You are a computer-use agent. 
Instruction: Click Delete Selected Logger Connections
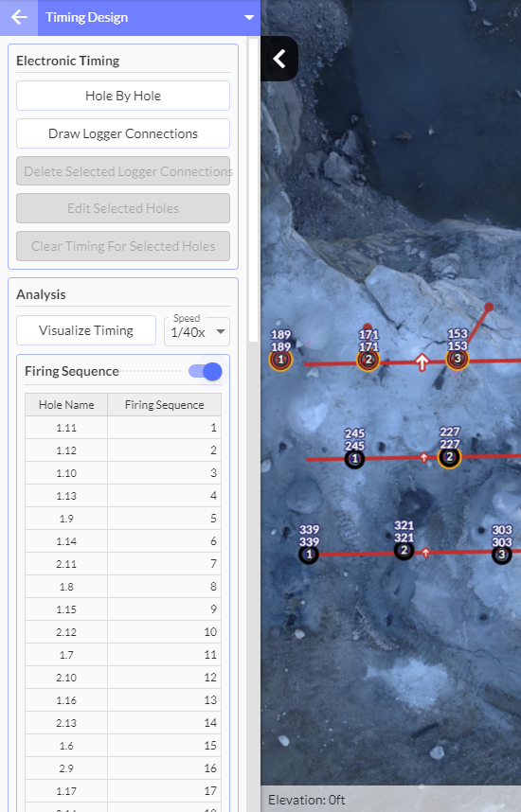click(x=123, y=171)
